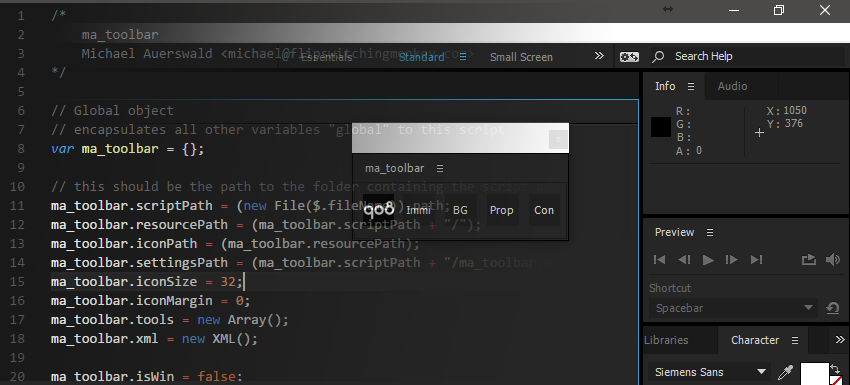Click the 'ma_toolbar.iconSize = 32;' line
The width and height of the screenshot is (850, 385).
[x=147, y=281]
